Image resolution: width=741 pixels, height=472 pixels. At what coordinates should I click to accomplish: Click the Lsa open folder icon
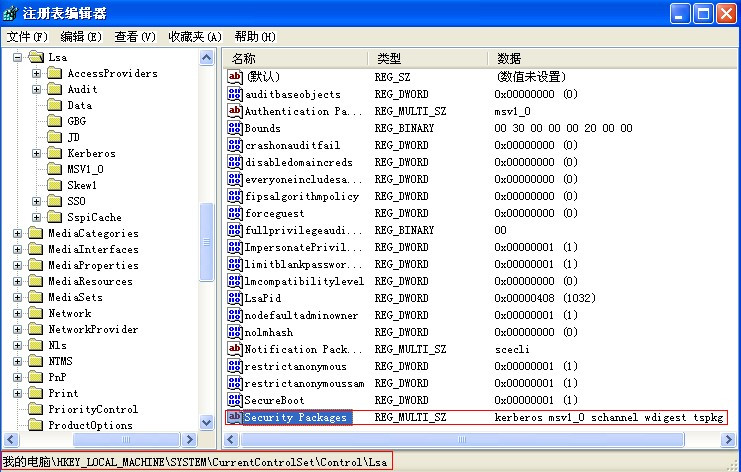click(36, 57)
